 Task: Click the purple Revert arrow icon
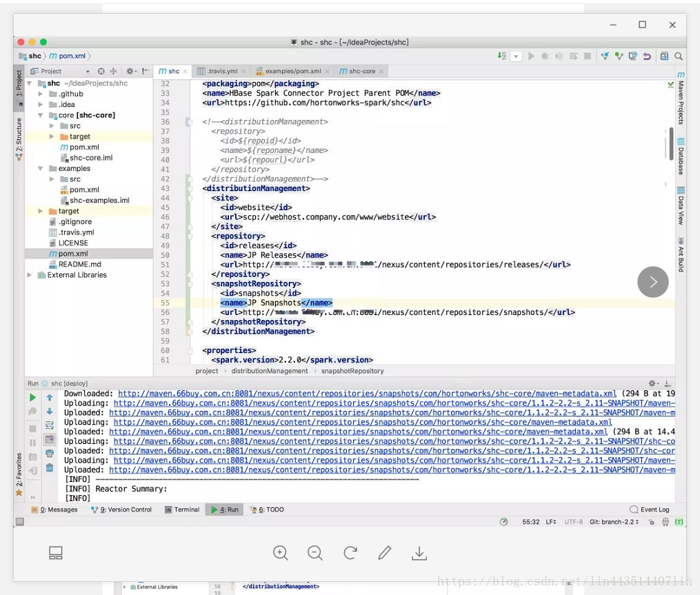(x=646, y=56)
